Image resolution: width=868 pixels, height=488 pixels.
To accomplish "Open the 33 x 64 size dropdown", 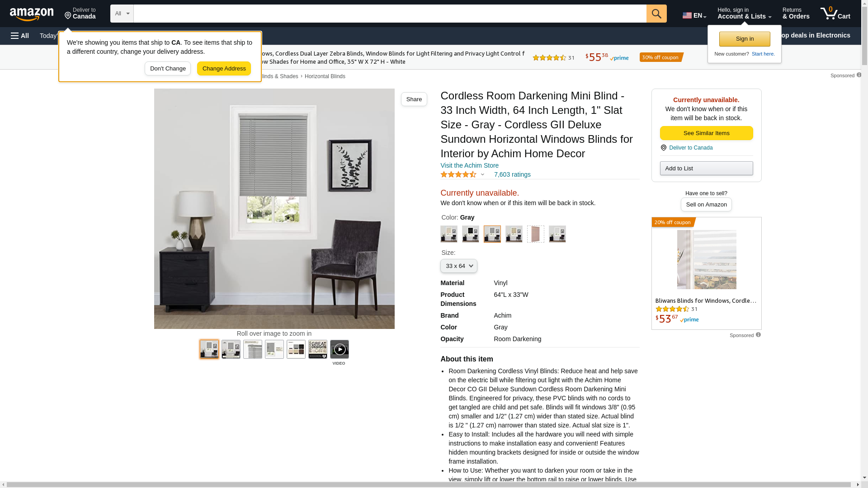I will 459,266.
